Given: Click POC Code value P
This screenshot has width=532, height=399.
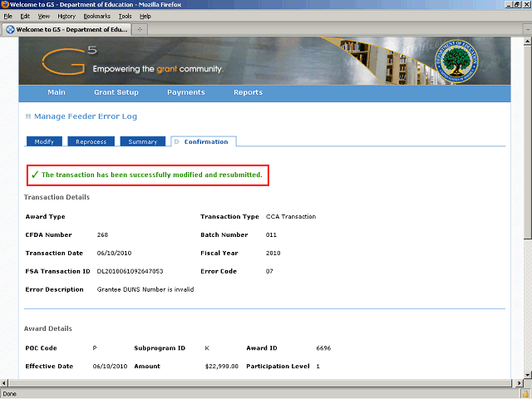Looking at the screenshot, I should 95,348.
